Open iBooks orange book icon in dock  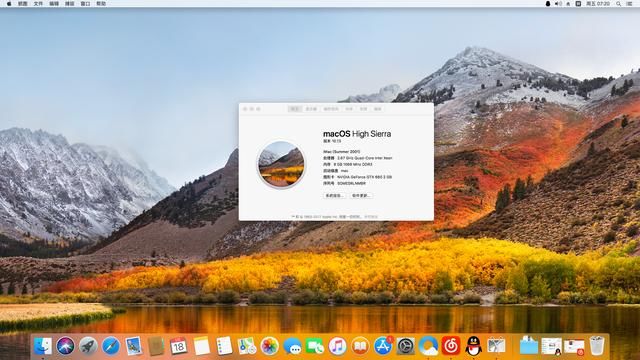pyautogui.click(x=360, y=346)
